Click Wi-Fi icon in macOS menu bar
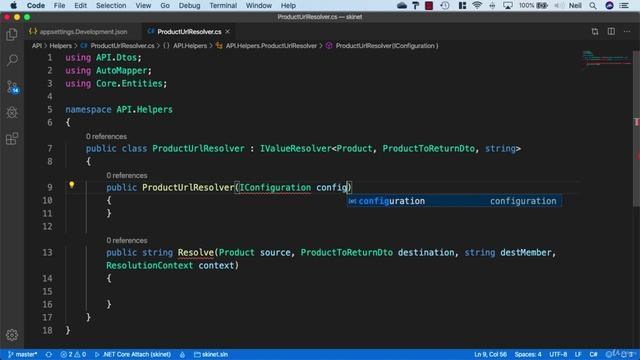640x360 pixels. pos(477,5)
